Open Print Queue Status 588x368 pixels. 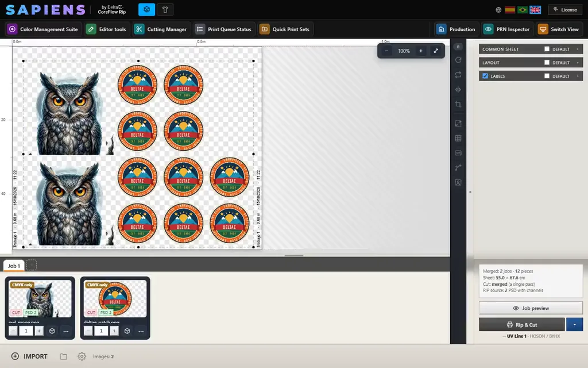pos(225,29)
